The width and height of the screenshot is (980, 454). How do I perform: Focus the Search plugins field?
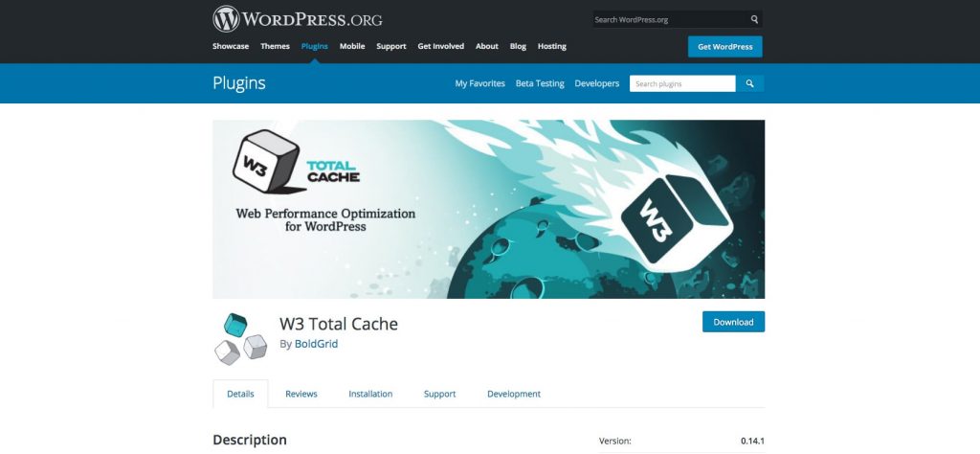click(x=682, y=83)
